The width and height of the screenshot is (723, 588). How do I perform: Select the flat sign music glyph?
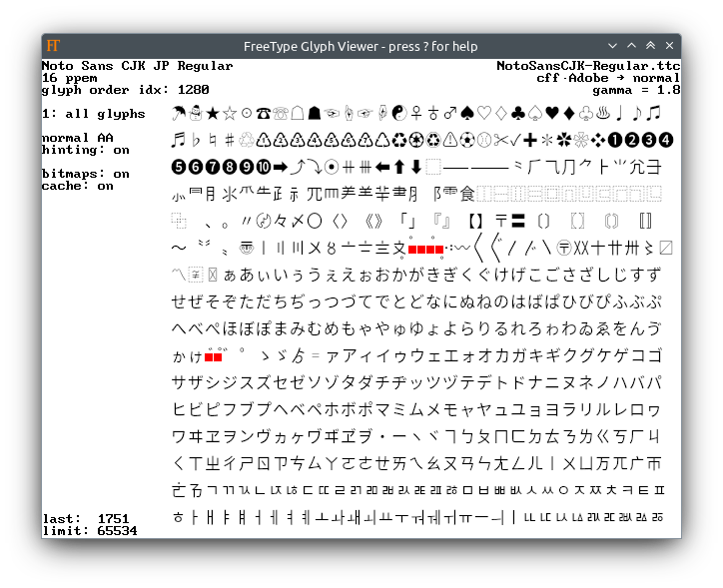pyautogui.click(x=196, y=140)
